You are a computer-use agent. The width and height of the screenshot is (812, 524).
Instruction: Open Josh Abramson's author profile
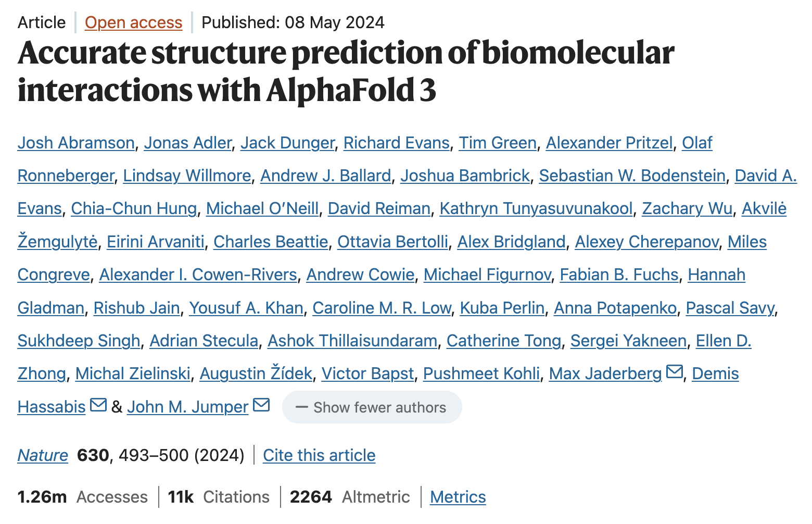tap(75, 143)
